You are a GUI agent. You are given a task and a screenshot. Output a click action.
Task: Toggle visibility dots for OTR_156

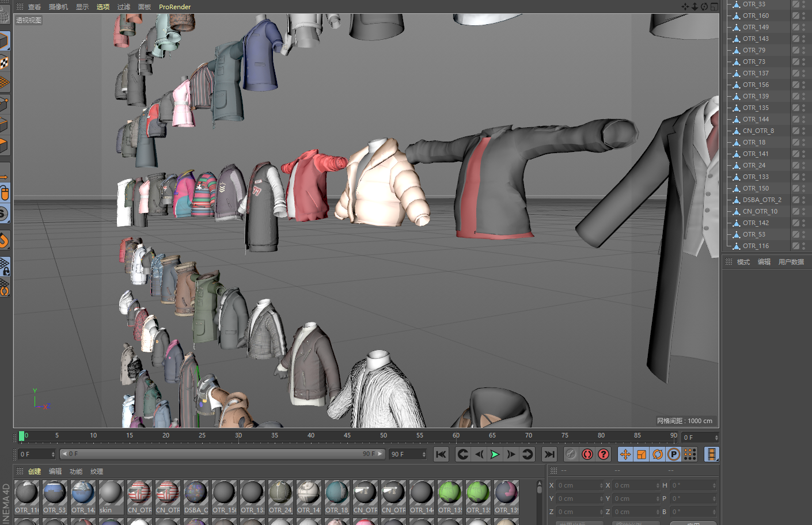coord(804,85)
